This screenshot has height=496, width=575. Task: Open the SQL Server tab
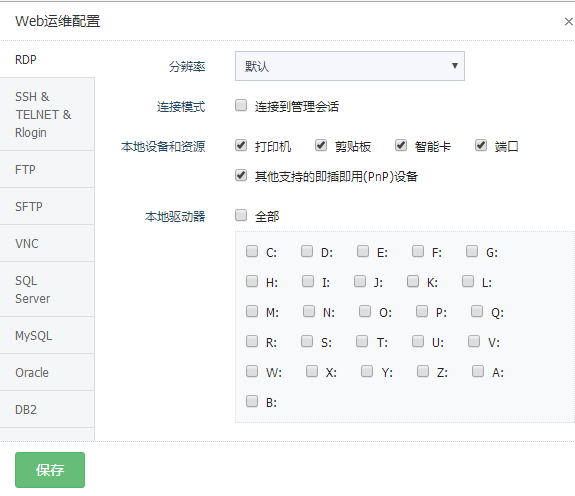click(47, 290)
